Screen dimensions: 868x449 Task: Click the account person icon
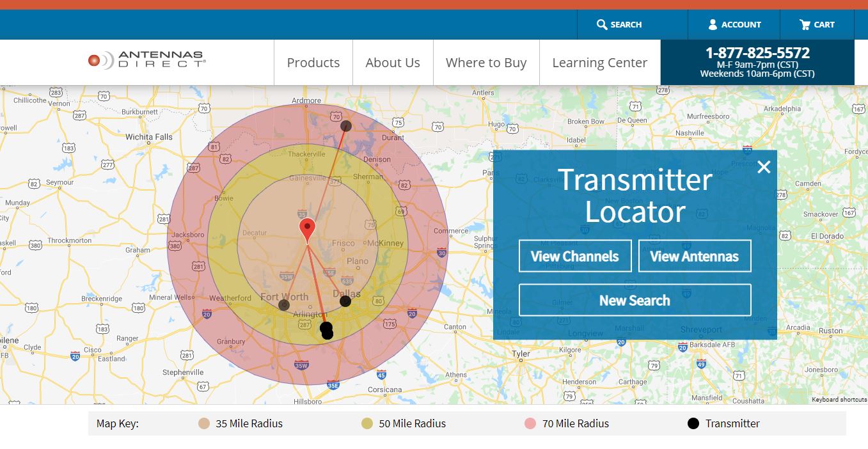tap(713, 24)
